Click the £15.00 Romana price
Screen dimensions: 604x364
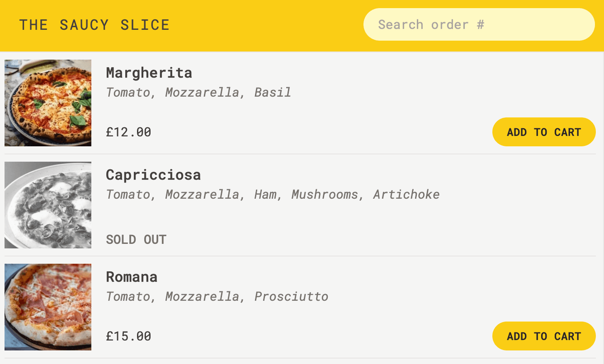(x=128, y=336)
